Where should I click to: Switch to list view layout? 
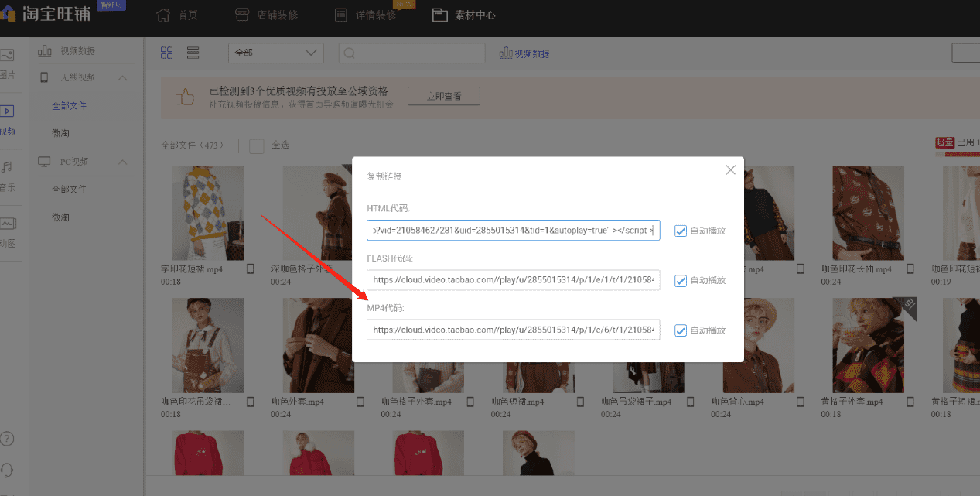[x=193, y=53]
